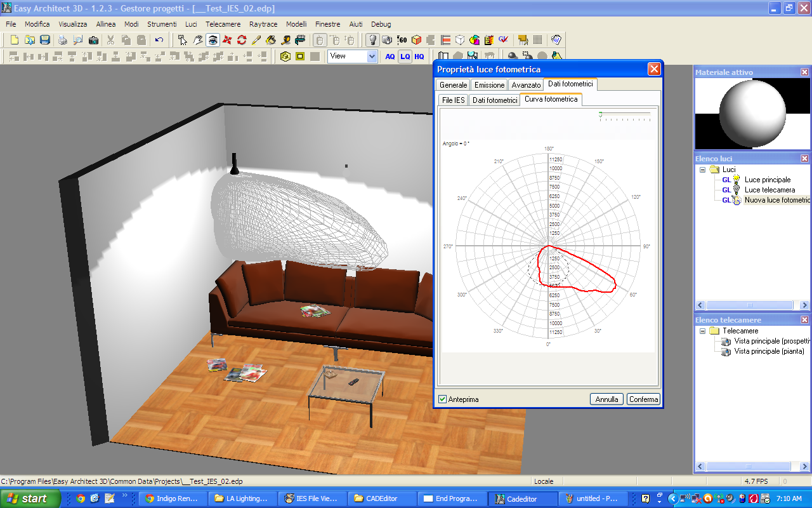This screenshot has height=508, width=812.
Task: Open the Raytrace menu
Action: [x=263, y=24]
